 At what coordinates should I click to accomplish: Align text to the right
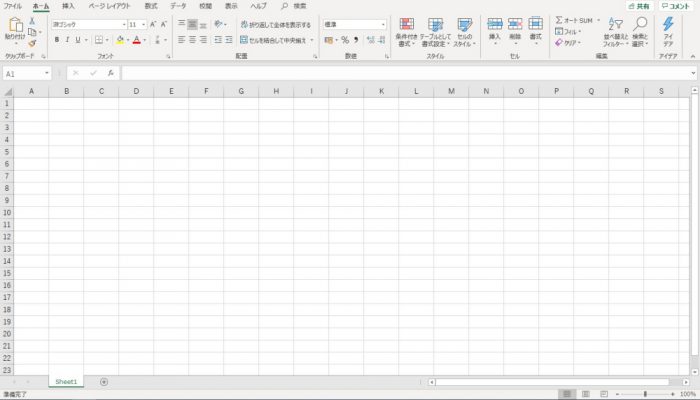click(203, 40)
